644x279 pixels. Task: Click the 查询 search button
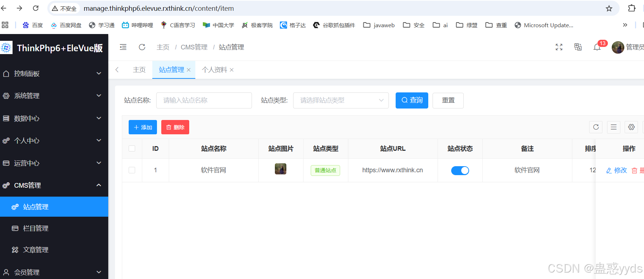[412, 100]
